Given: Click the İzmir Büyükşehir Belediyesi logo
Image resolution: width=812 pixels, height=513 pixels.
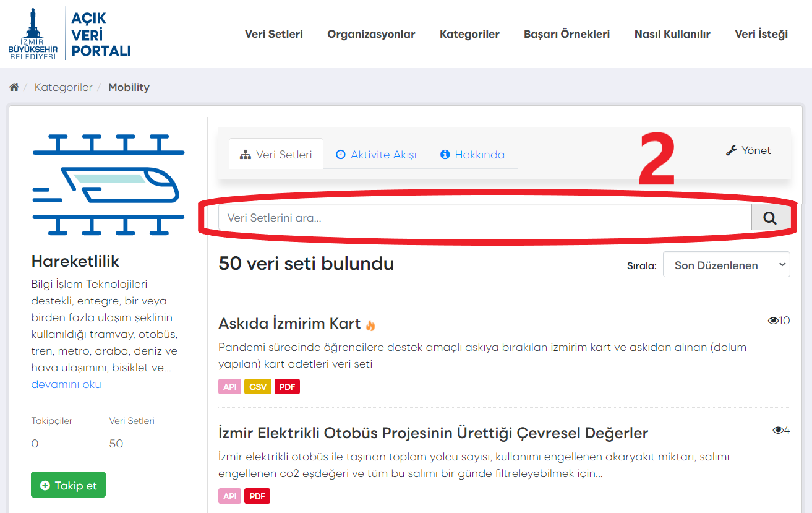Looking at the screenshot, I should [x=33, y=34].
